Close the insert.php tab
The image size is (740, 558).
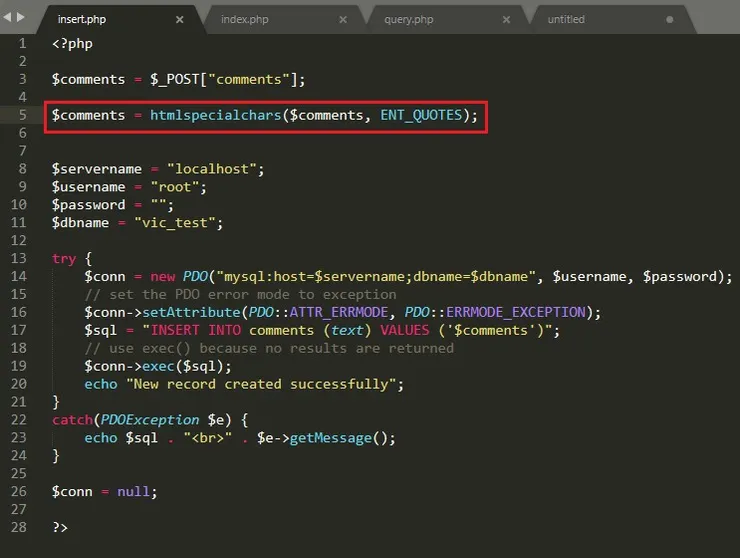coord(179,19)
